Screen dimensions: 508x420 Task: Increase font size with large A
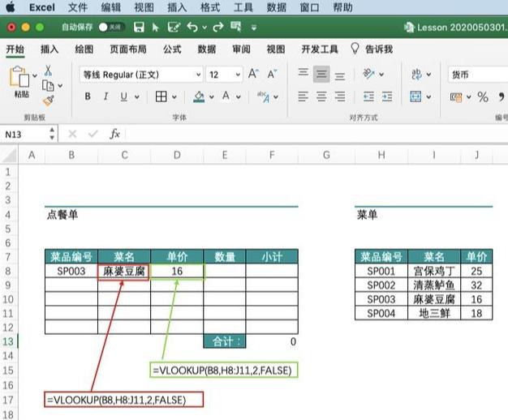253,74
